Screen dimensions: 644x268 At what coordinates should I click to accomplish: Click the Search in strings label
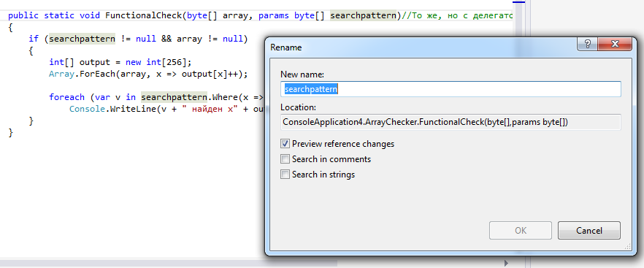click(x=323, y=175)
